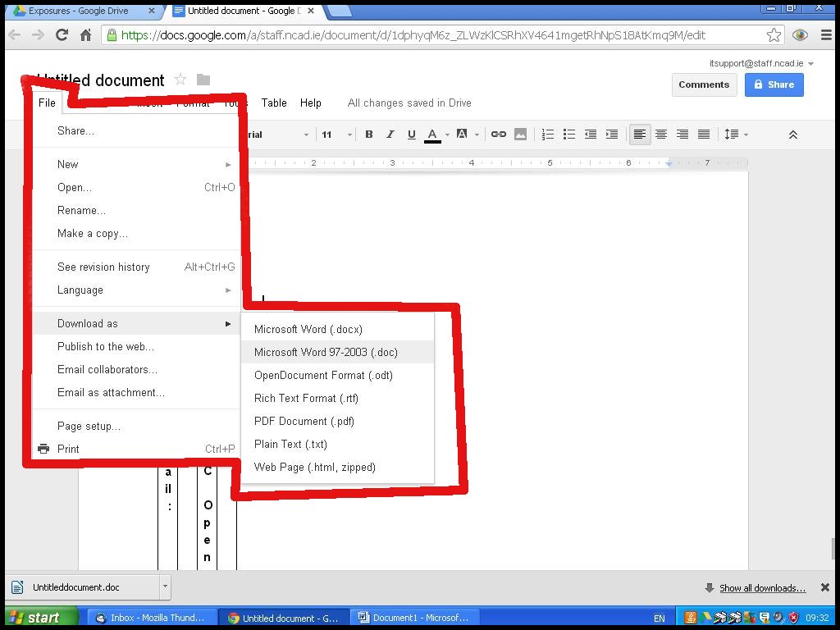840x630 pixels.
Task: Download as Microsoft Word (.docx)
Action: (x=337, y=330)
